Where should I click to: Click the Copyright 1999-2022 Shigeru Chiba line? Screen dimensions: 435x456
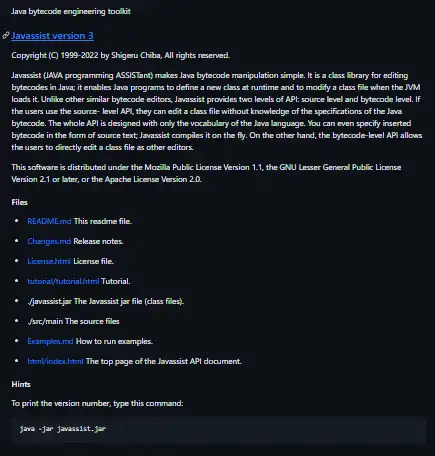(121, 55)
